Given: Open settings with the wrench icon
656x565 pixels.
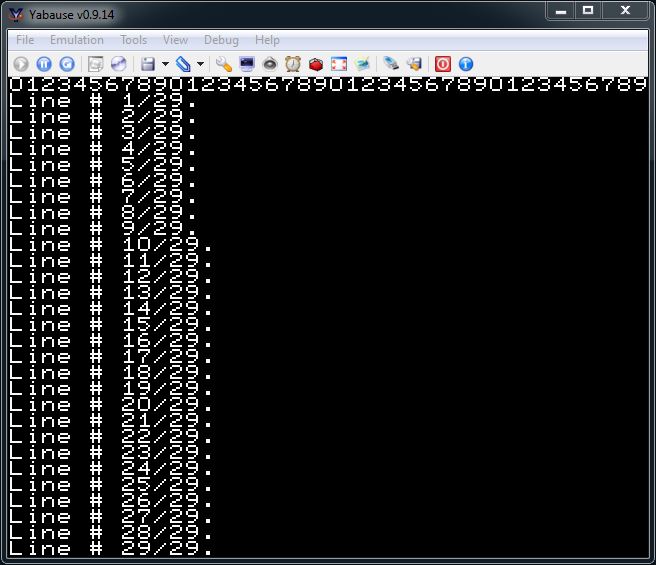Looking at the screenshot, I should pyautogui.click(x=224, y=64).
